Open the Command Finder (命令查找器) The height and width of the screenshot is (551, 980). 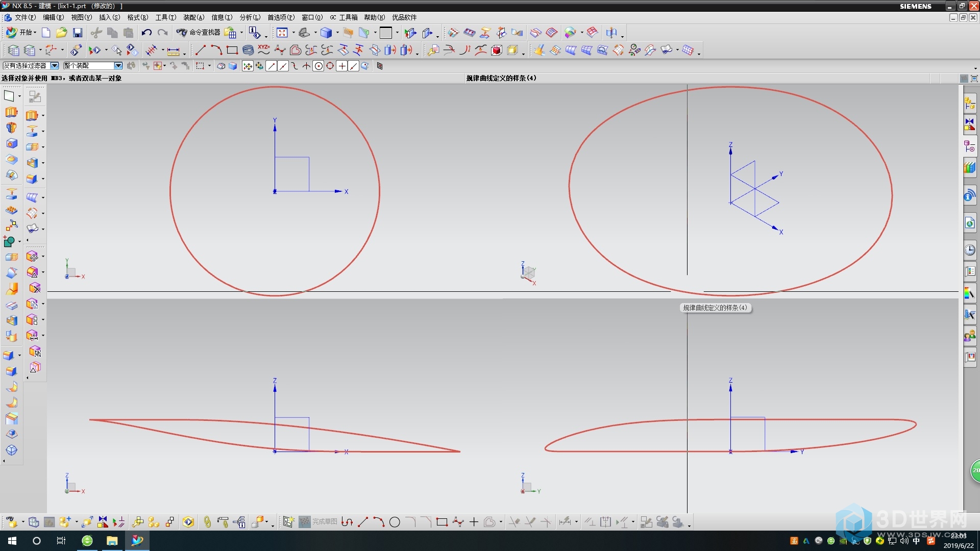[x=198, y=33]
